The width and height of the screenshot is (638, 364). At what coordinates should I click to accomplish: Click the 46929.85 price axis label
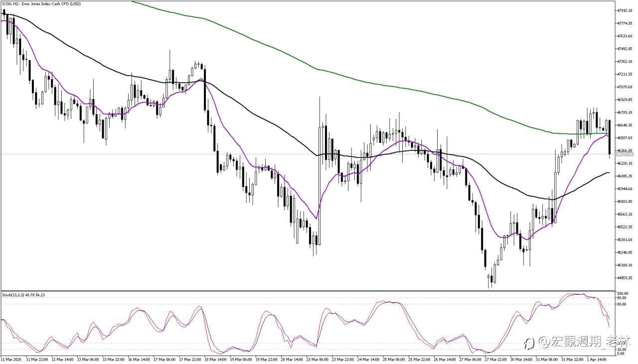coord(625,100)
